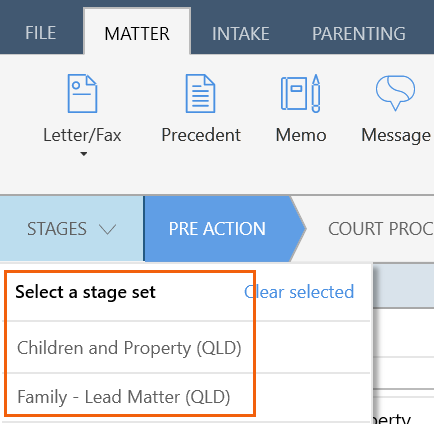Click the Memo notebook and pencil icon
Viewport: 434px width, 424px height.
coord(301,93)
